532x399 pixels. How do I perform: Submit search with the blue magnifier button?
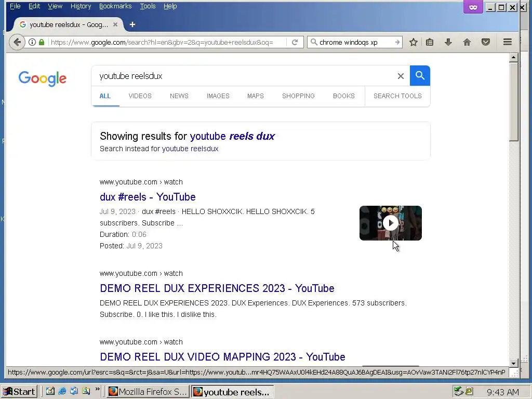coord(420,76)
